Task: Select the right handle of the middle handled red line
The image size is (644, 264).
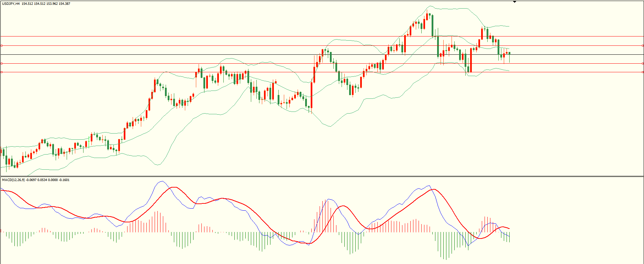Action: tap(643, 63)
